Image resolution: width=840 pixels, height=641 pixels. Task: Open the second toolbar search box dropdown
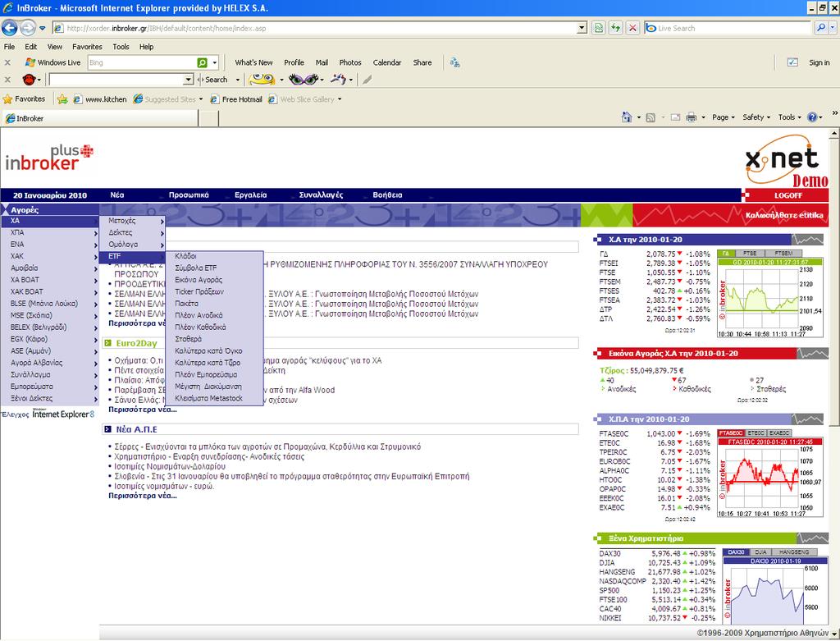(188, 80)
